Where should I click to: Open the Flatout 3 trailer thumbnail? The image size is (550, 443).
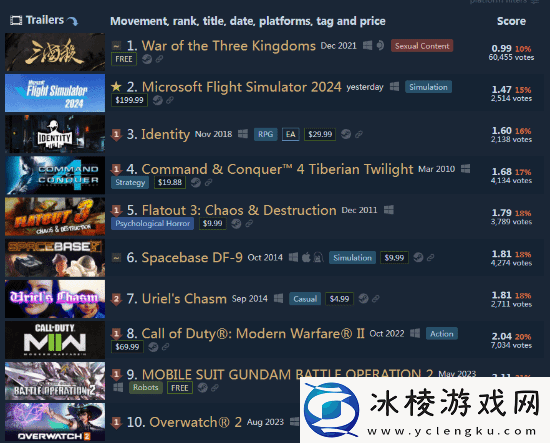coord(55,216)
